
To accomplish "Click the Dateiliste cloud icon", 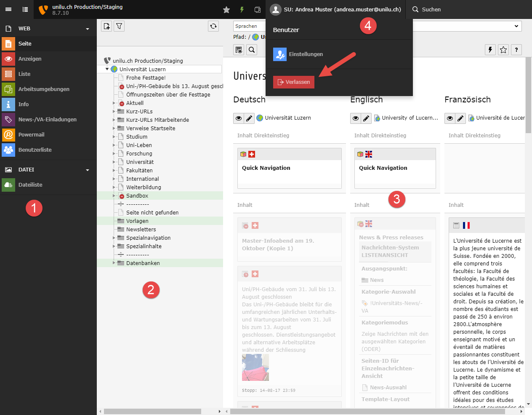I will click(8, 185).
